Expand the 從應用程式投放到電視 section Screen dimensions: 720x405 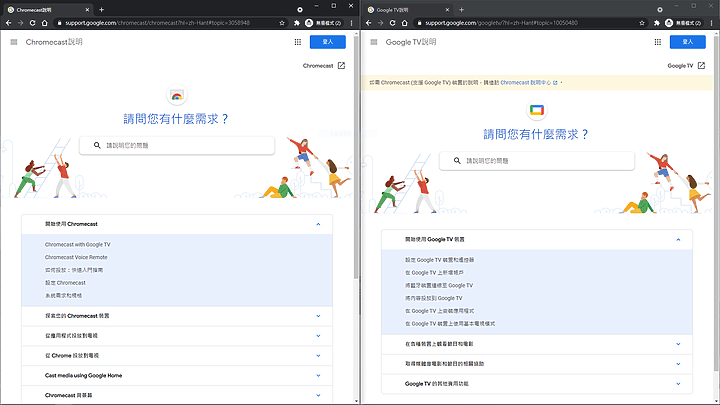(318, 336)
